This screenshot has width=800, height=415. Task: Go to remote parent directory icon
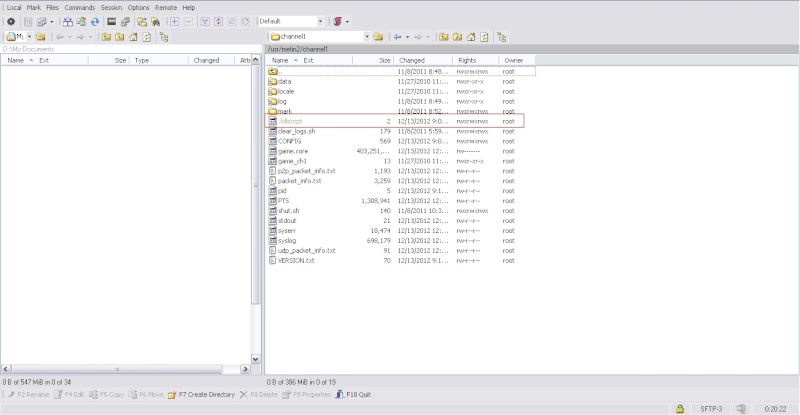pyautogui.click(x=444, y=37)
